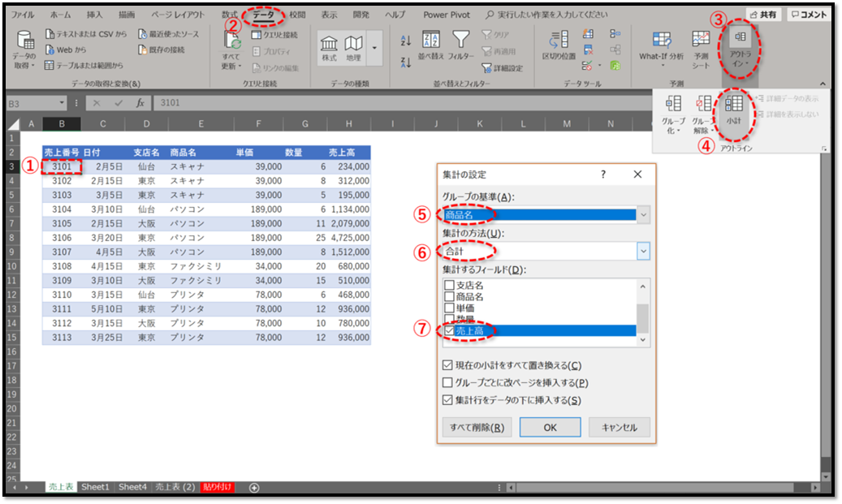
Task: Open What-If 分析 menu
Action: tap(662, 49)
